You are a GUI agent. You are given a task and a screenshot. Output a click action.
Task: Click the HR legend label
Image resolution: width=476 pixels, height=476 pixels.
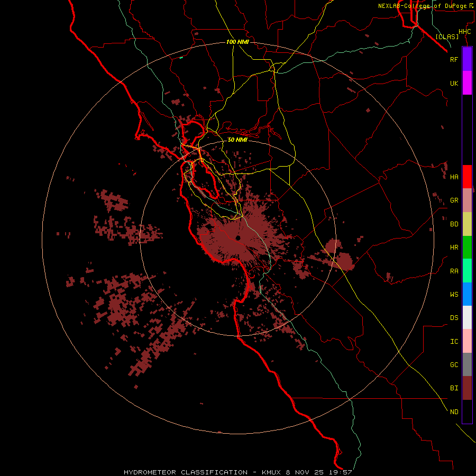454,248
